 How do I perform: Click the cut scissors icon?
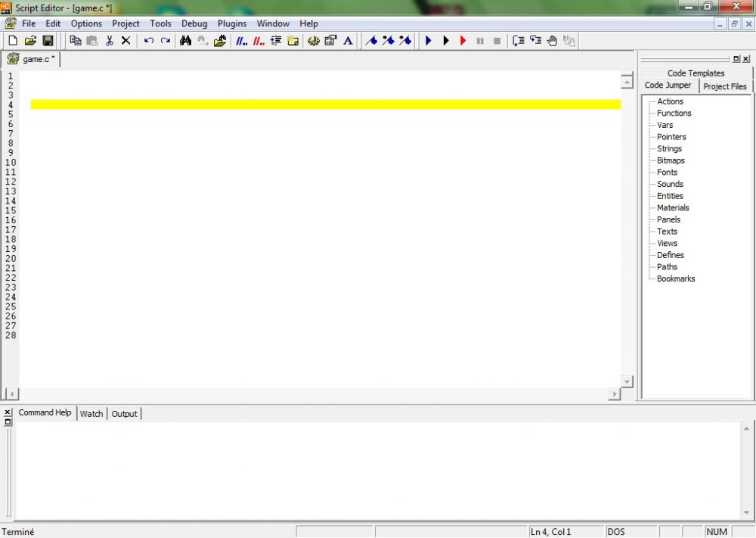coord(110,41)
